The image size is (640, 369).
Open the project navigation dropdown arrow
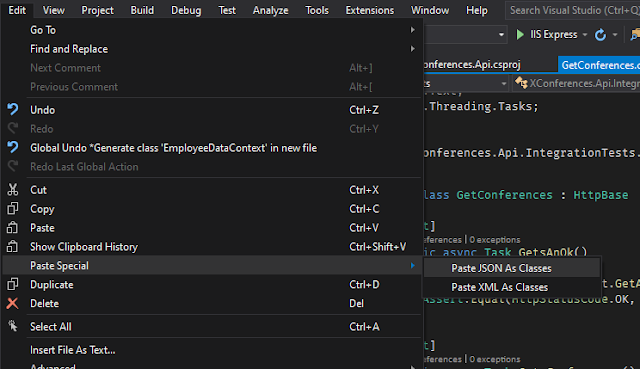click(x=504, y=84)
